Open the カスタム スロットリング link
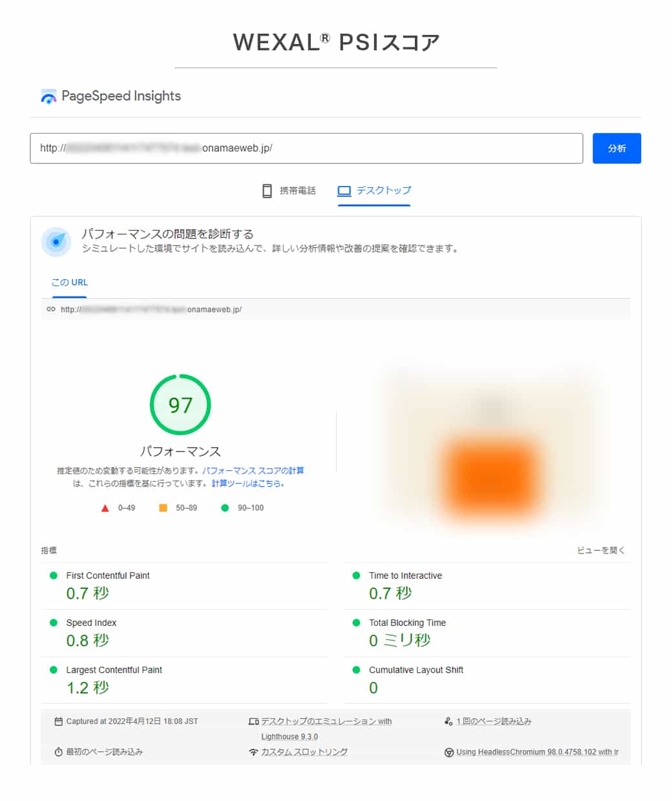Image resolution: width=672 pixels, height=801 pixels. [x=304, y=752]
